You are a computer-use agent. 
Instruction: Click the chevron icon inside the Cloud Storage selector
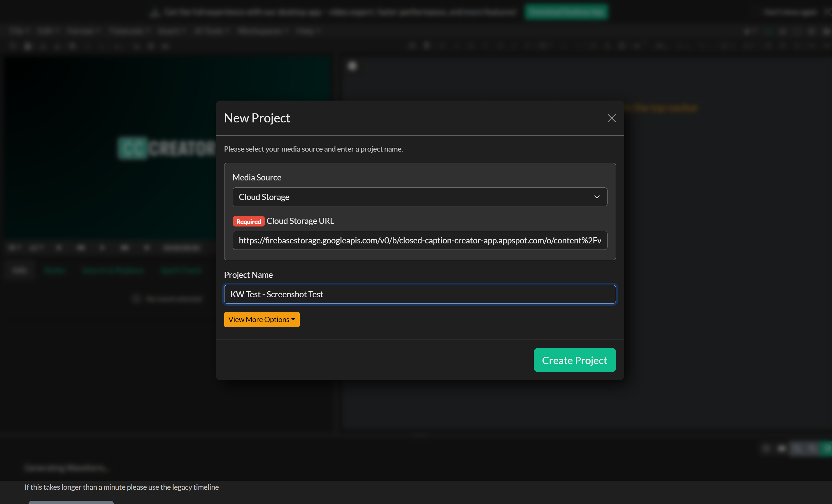(597, 197)
